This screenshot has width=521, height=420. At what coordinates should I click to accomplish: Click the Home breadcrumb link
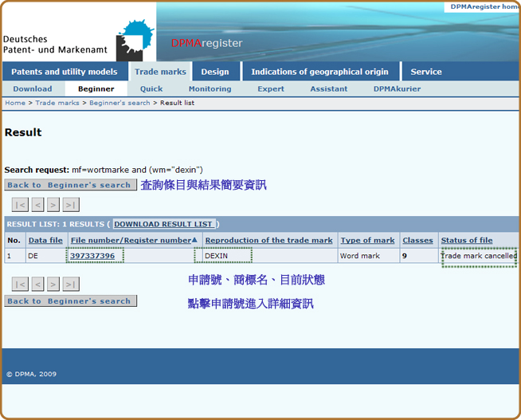click(x=15, y=103)
